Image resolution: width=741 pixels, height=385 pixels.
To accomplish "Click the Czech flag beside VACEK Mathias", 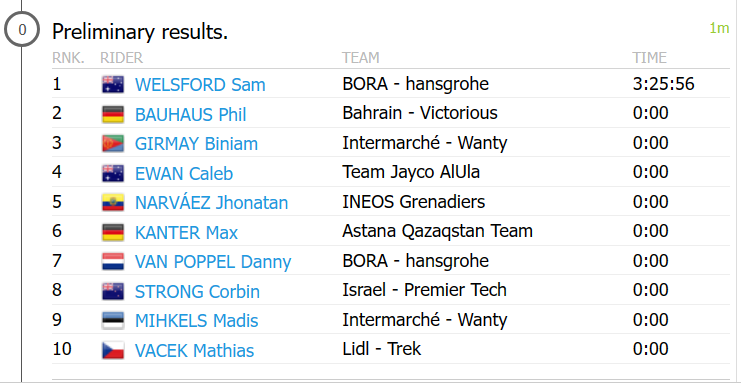I will (x=113, y=351).
